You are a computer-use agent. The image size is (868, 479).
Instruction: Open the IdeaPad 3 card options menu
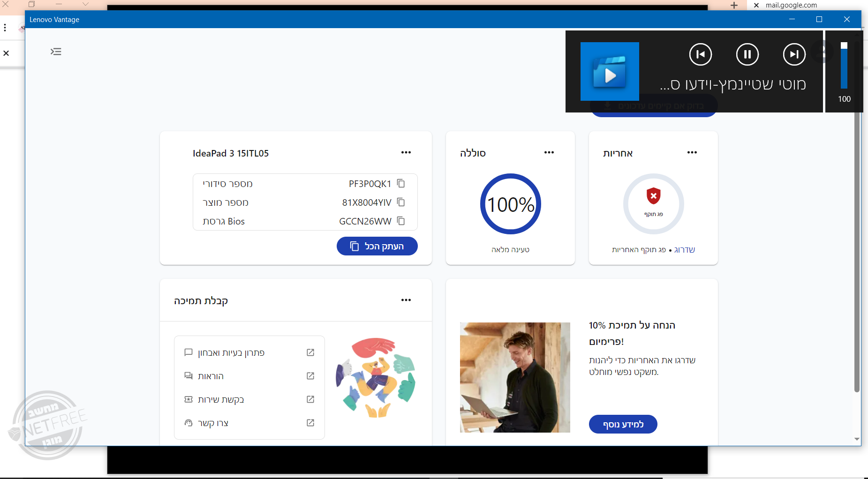pos(406,152)
